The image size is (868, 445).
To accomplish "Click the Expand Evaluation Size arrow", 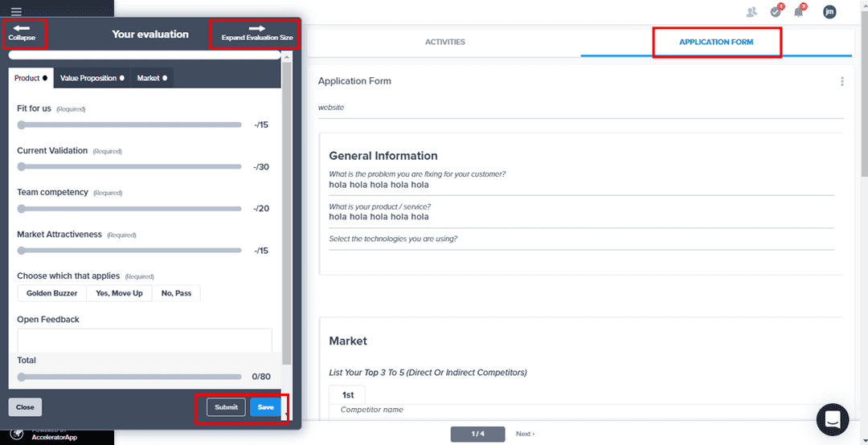I will pyautogui.click(x=257, y=29).
